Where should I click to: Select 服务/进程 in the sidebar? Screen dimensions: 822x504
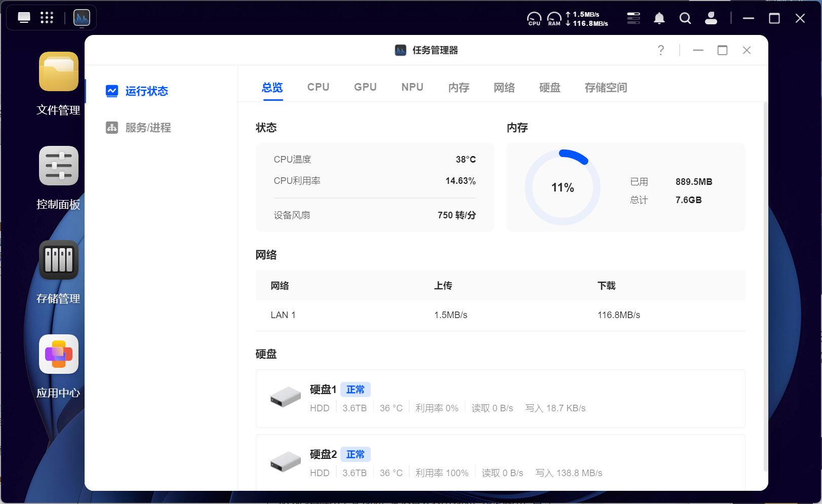pyautogui.click(x=148, y=128)
